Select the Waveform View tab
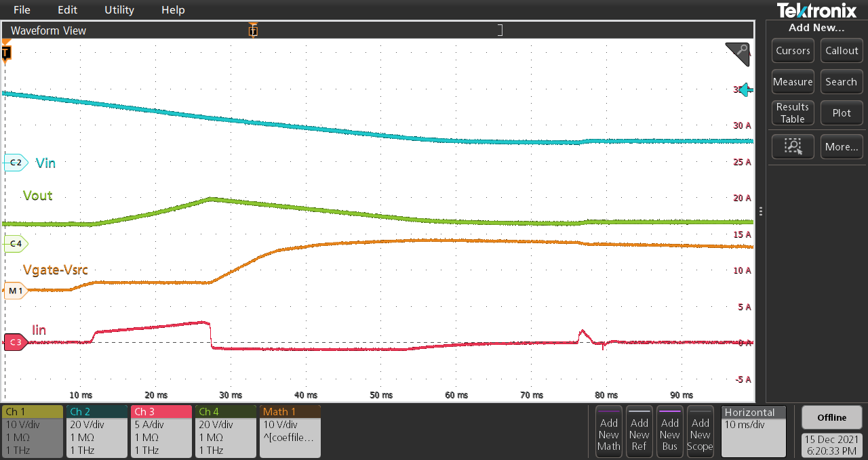Screen dimensions: 868x460 (48, 30)
